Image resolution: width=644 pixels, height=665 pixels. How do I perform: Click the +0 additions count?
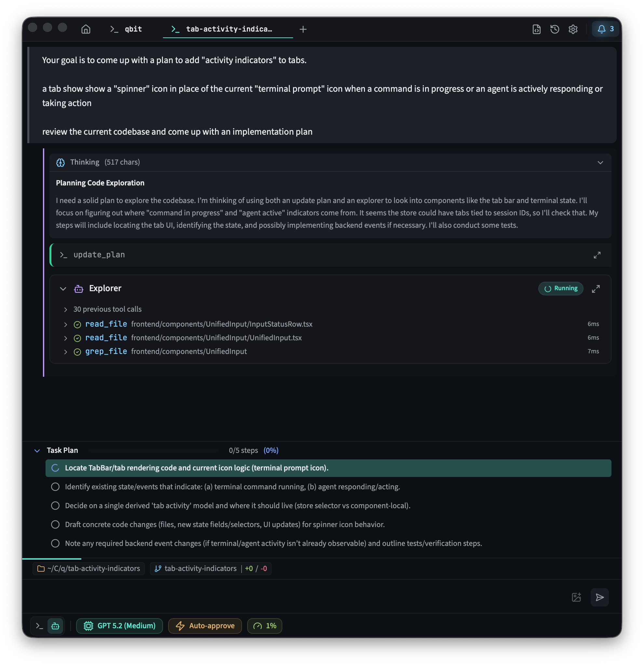[x=248, y=569]
